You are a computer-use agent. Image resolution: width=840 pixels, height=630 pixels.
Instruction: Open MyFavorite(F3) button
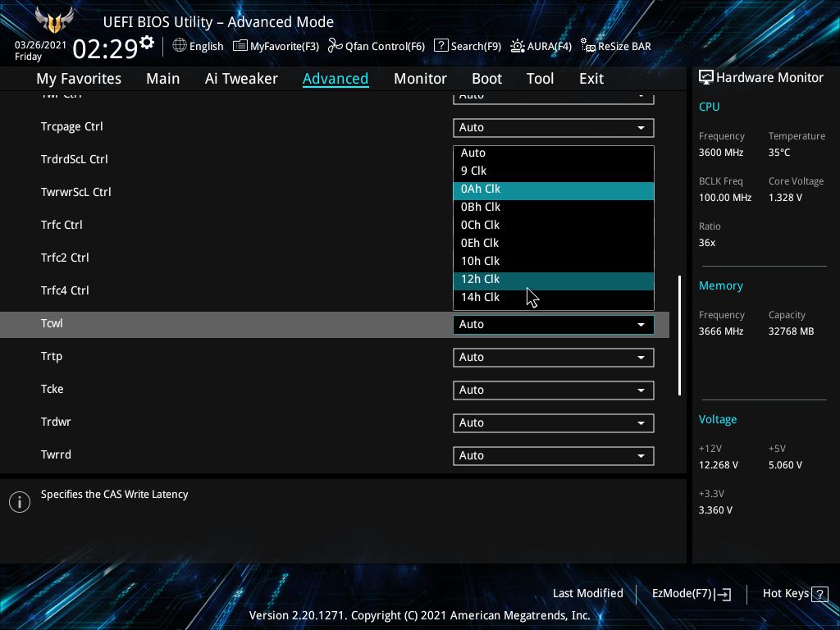coord(276,46)
